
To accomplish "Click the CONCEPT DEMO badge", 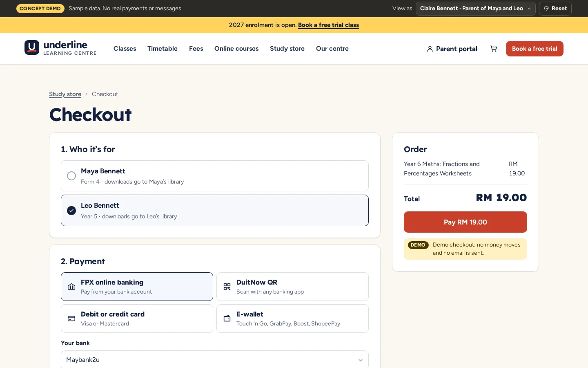I will (40, 9).
